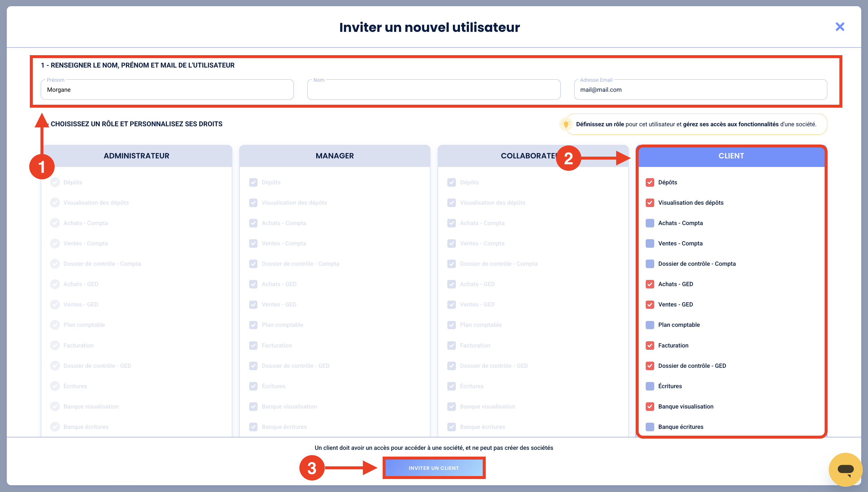Toggle Manager Achats - GED checkbox

pyautogui.click(x=253, y=284)
